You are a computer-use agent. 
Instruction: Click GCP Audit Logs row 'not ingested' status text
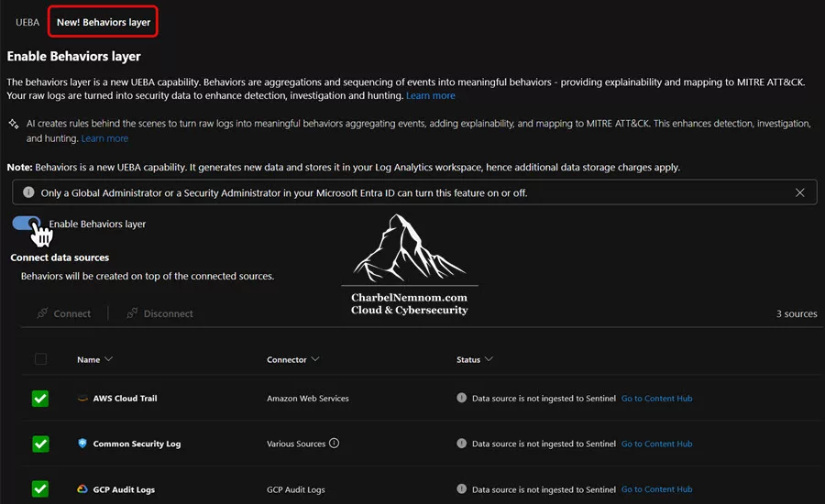click(544, 489)
